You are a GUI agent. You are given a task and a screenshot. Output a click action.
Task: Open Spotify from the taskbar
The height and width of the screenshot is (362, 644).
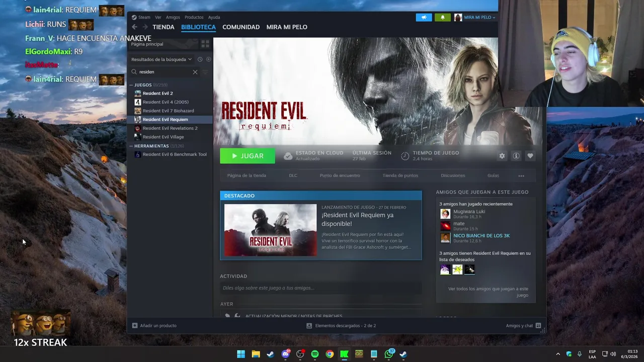coord(314,354)
